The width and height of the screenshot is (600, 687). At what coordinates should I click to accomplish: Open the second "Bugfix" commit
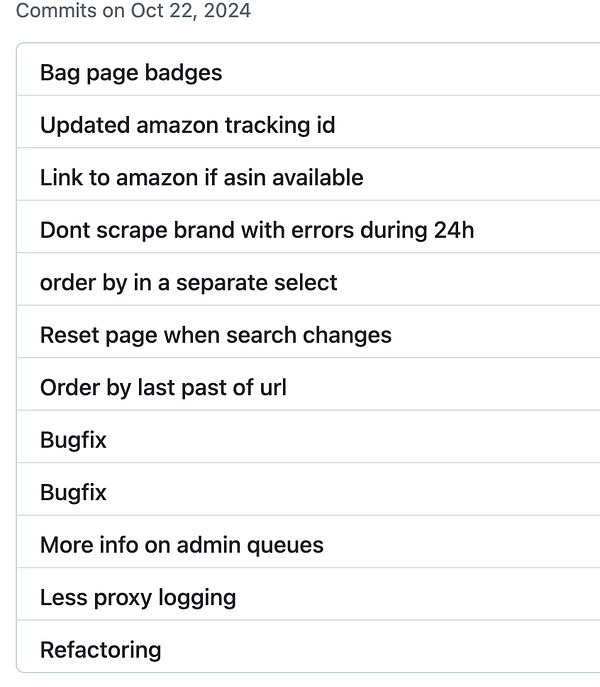pyautogui.click(x=73, y=492)
